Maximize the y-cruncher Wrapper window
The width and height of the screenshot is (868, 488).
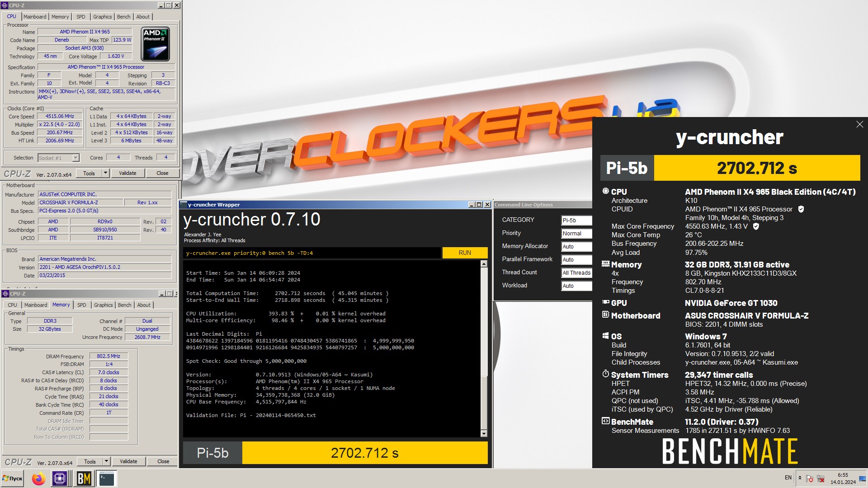click(479, 205)
